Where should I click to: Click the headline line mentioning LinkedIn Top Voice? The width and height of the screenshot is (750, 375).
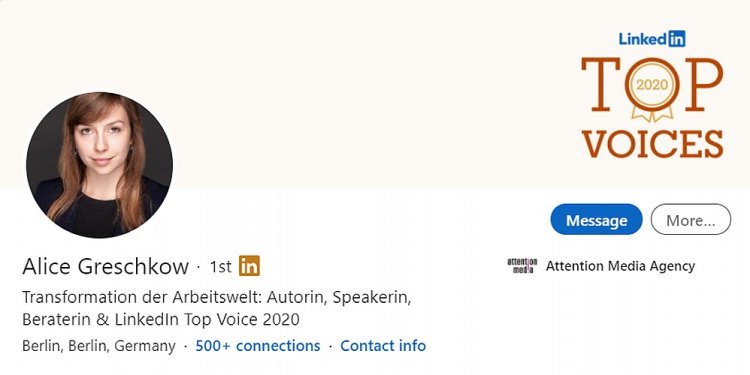tap(161, 320)
